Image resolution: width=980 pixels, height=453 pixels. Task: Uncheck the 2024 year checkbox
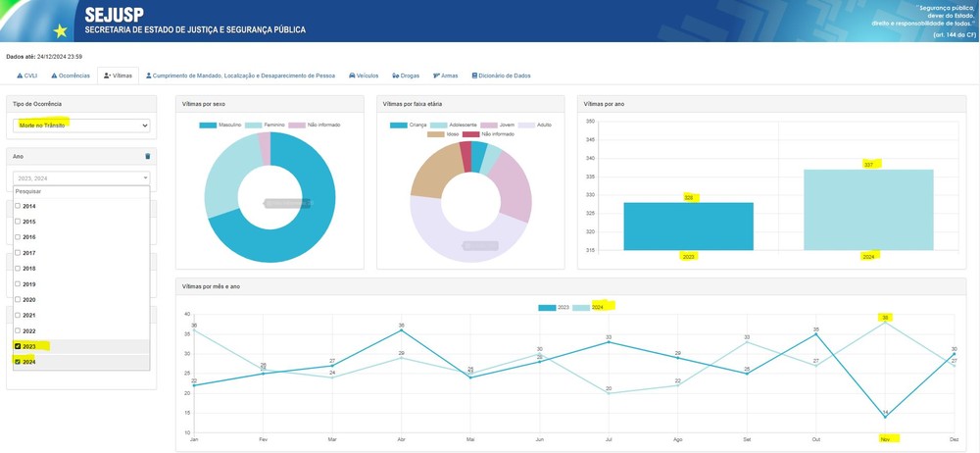click(x=18, y=362)
